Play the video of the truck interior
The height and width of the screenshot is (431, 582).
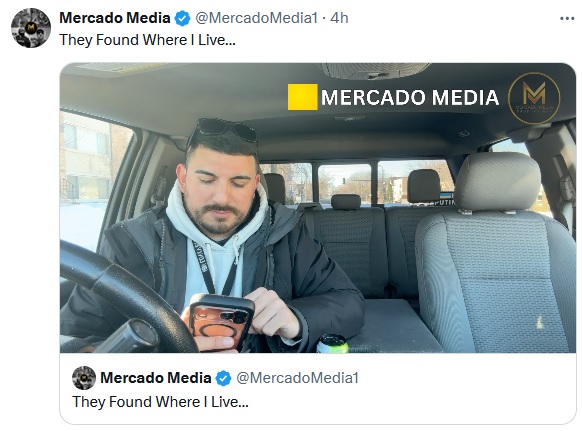(318, 208)
